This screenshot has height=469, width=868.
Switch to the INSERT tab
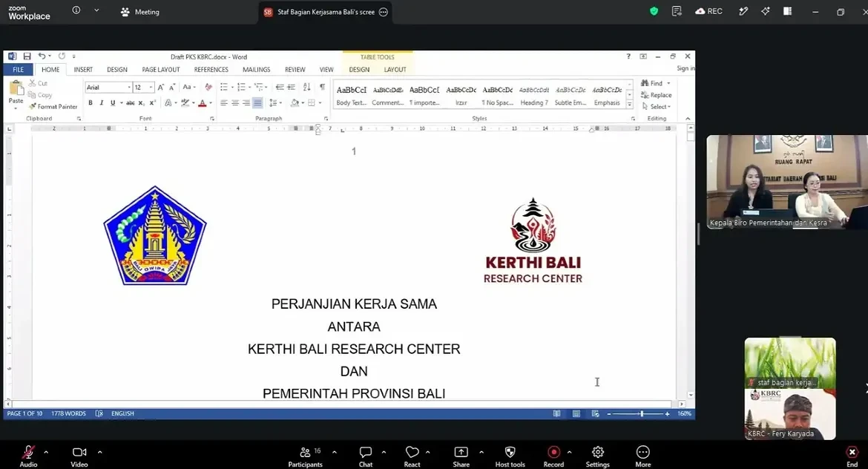click(83, 70)
